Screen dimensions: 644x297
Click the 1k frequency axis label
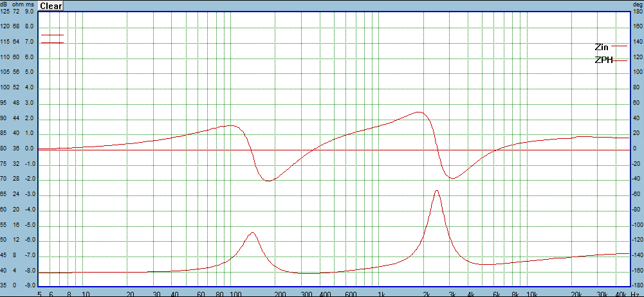(x=382, y=294)
